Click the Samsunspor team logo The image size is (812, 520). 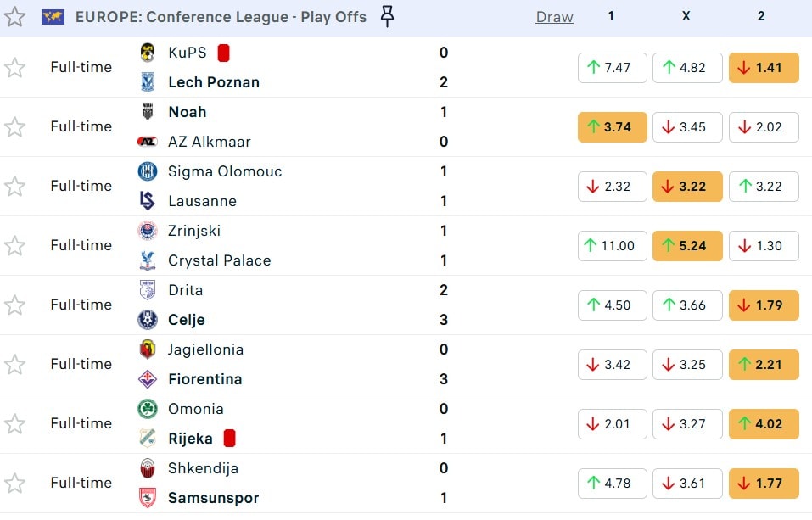148,498
